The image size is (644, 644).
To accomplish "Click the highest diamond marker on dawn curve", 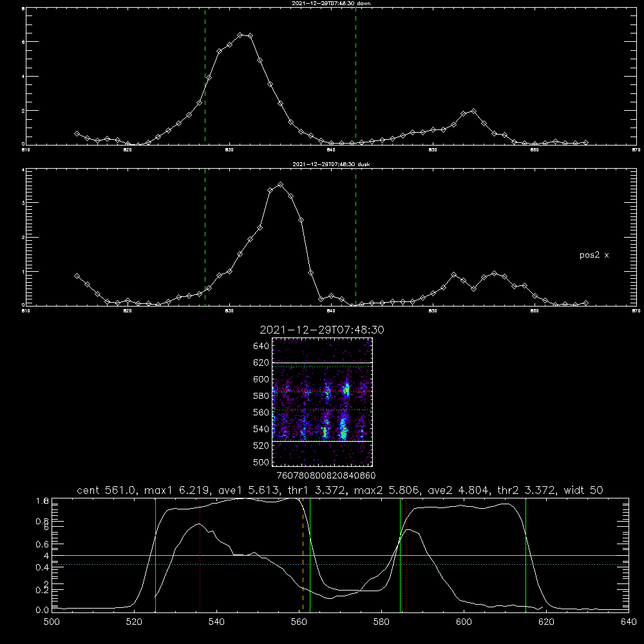I will point(240,35).
